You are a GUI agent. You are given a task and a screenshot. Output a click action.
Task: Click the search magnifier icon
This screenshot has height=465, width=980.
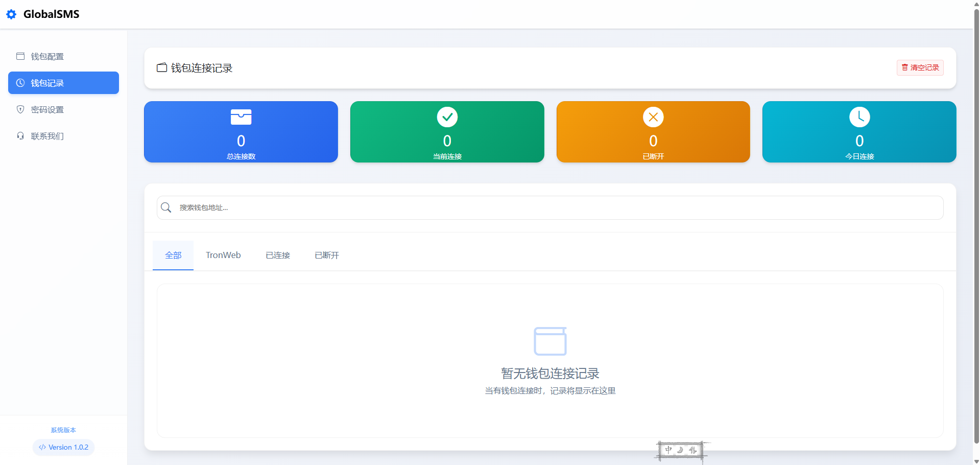click(x=166, y=207)
